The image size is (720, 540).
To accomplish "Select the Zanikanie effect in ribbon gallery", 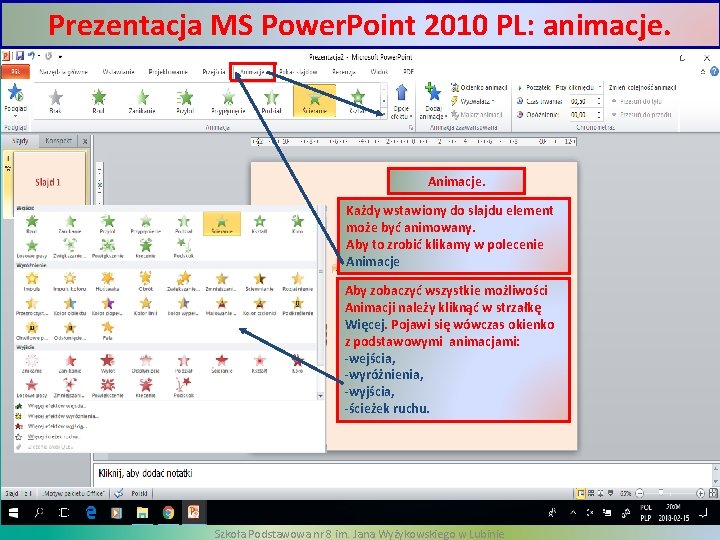I will (142, 101).
